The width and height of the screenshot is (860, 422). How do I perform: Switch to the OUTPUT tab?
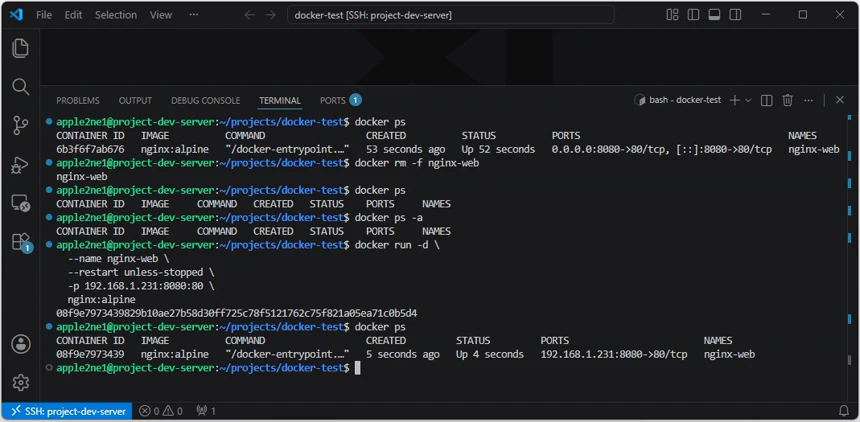135,100
